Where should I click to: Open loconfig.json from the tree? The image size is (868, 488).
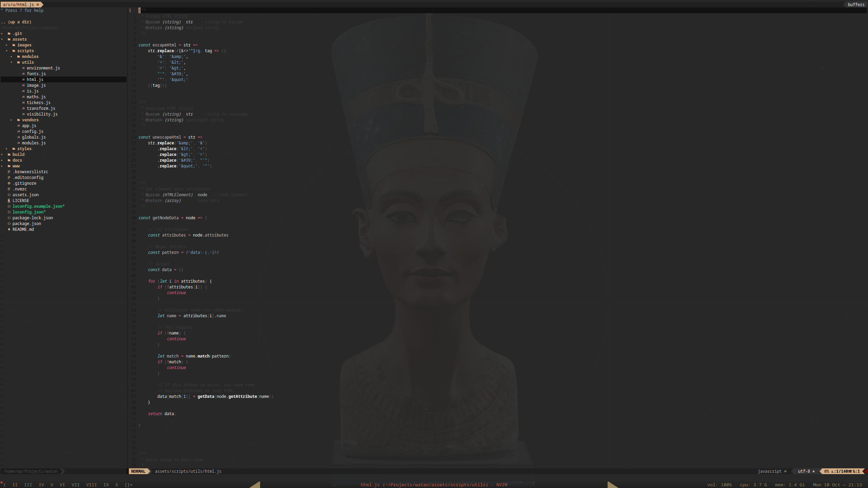[x=29, y=212]
